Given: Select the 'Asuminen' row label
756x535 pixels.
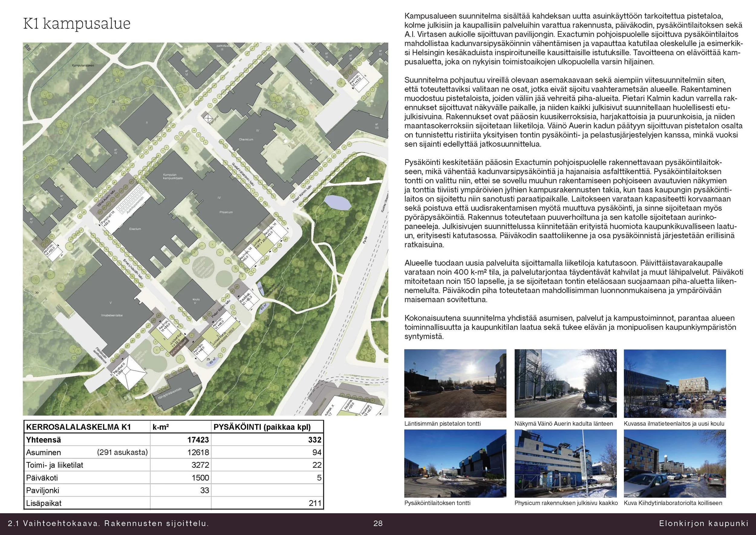Looking at the screenshot, I should (x=44, y=453).
